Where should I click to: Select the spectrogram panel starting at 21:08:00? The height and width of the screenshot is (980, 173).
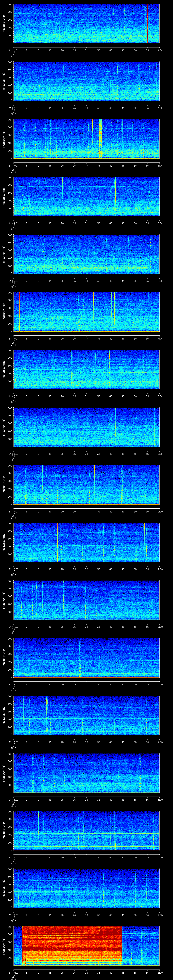(87, 427)
